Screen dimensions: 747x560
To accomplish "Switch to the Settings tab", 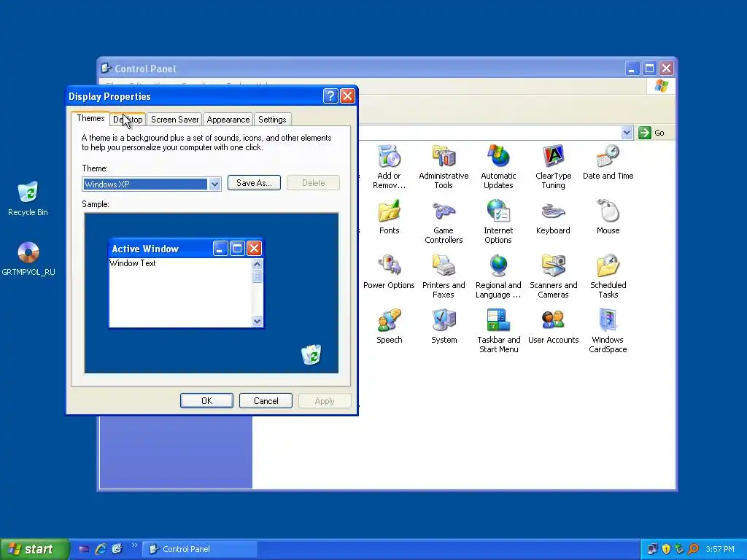I will [272, 120].
